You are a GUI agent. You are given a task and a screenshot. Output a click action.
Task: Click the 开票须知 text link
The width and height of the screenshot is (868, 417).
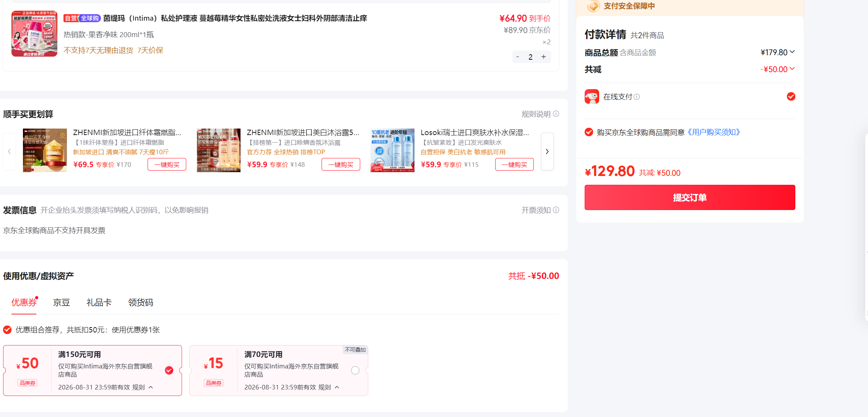point(536,210)
